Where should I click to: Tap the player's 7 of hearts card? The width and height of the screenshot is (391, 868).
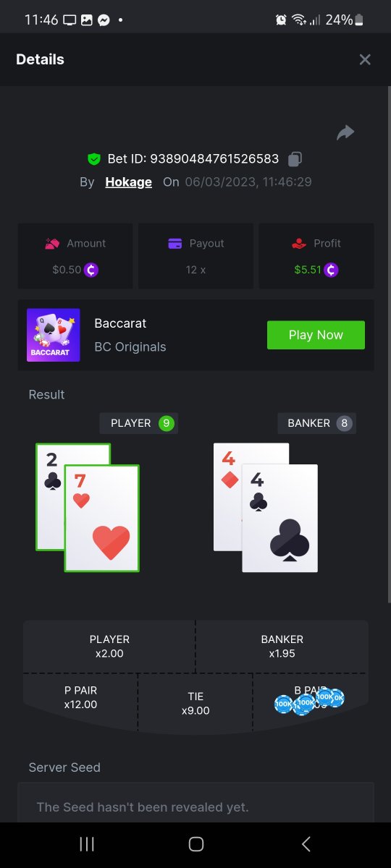[x=102, y=518]
